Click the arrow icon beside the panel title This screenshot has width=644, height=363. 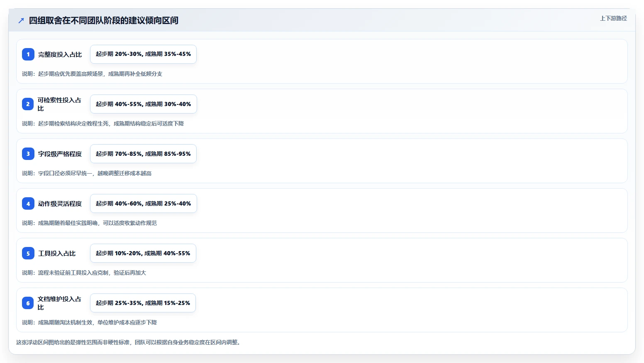[x=21, y=20]
